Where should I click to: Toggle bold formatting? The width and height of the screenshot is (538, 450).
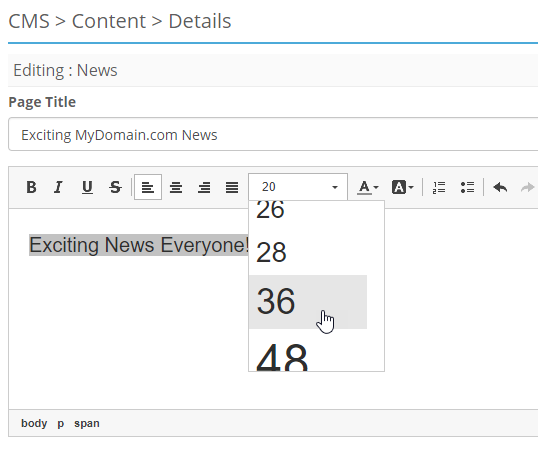point(31,187)
